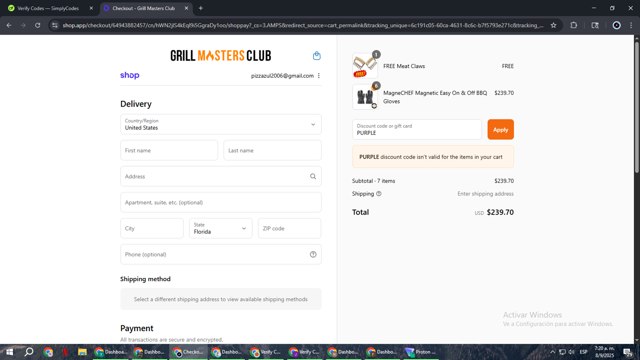Click the volume icon in system tray
This screenshot has height=360, width=640.
tap(572, 352)
